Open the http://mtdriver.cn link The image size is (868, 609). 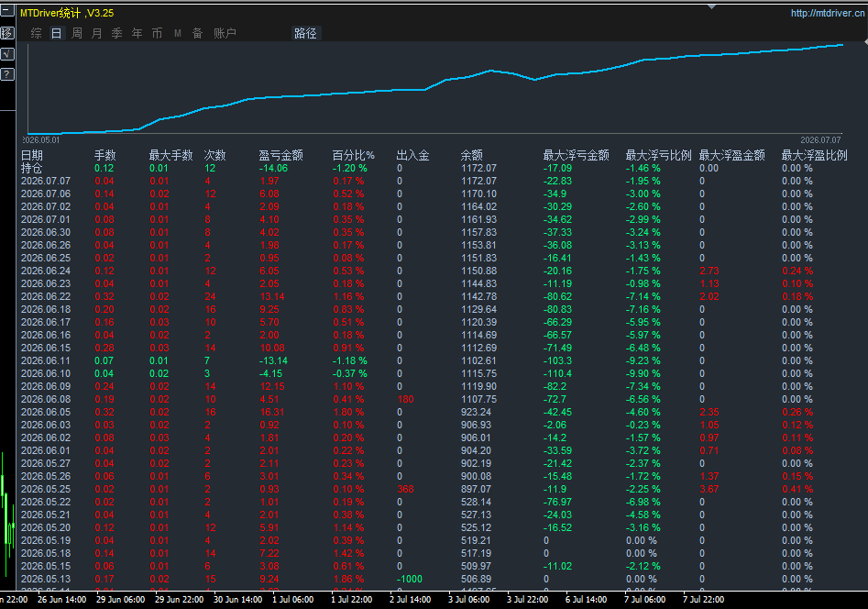point(828,13)
